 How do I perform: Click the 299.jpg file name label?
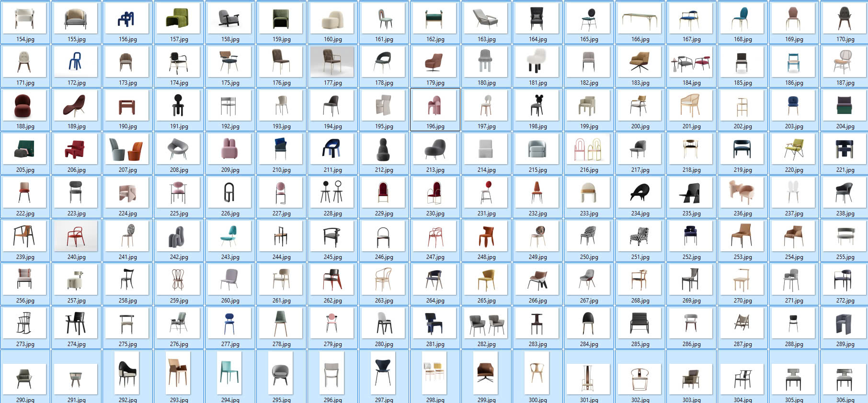click(486, 400)
